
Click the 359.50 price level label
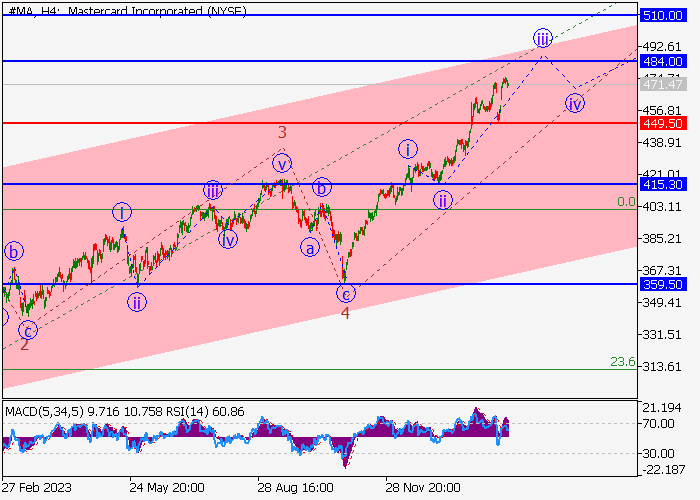(663, 284)
